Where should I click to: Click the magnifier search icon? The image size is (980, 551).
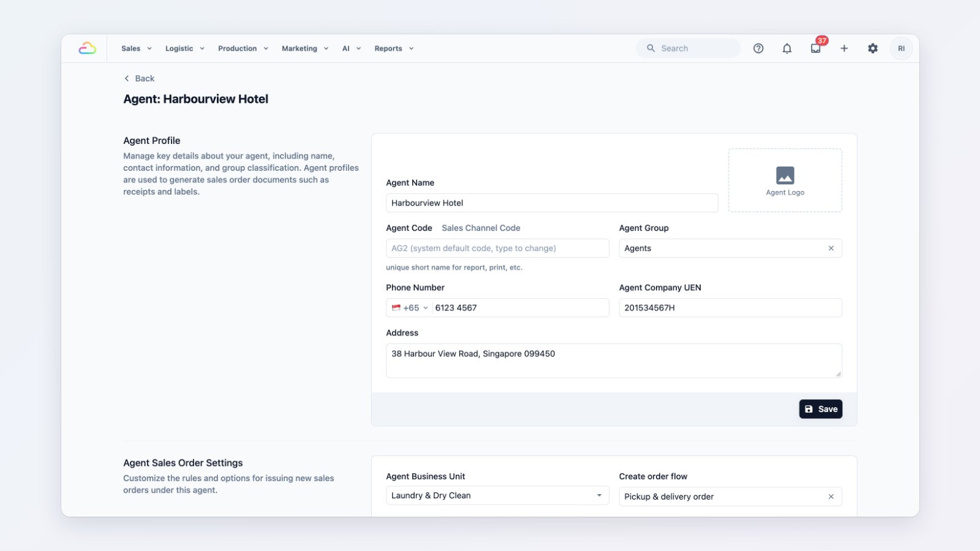[x=650, y=48]
